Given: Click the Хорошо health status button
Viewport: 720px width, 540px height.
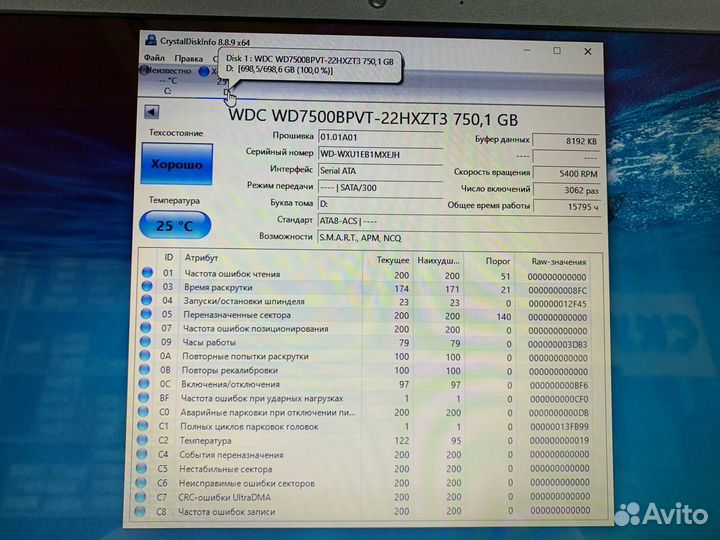Looking at the screenshot, I should pos(177,164).
